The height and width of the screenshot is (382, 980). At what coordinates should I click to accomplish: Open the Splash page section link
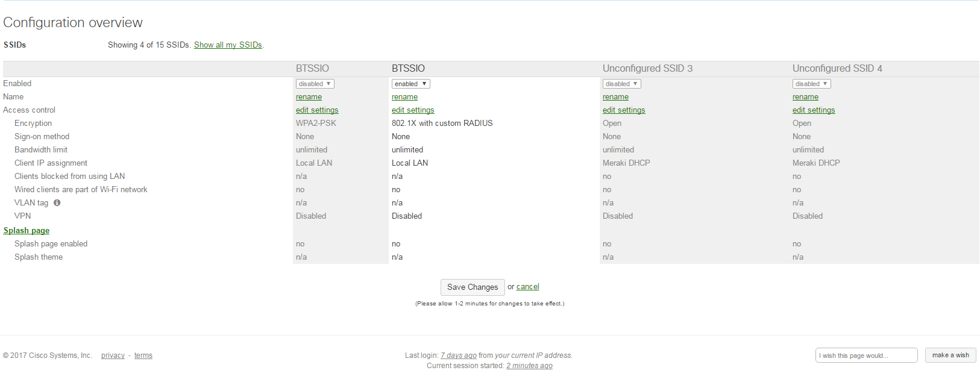(x=27, y=231)
